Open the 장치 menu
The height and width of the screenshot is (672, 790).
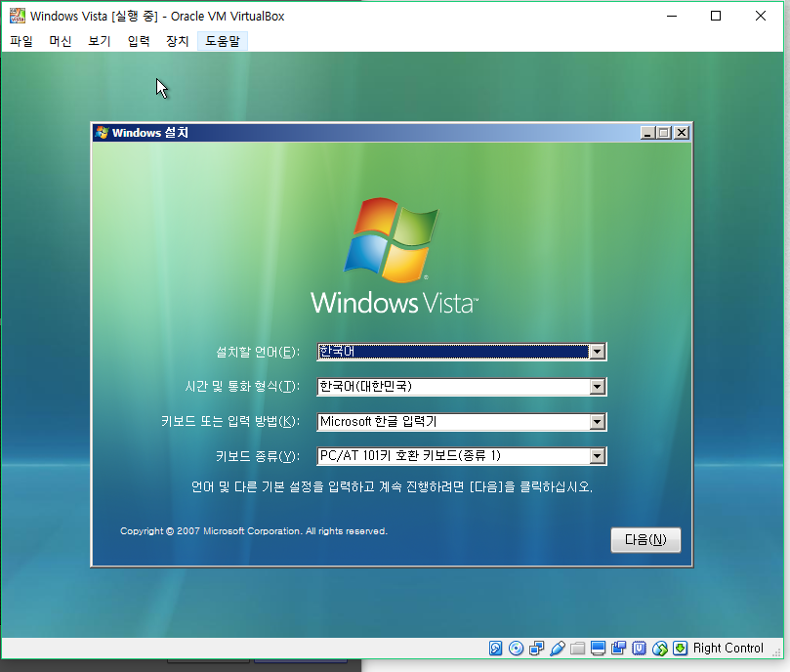[x=177, y=41]
